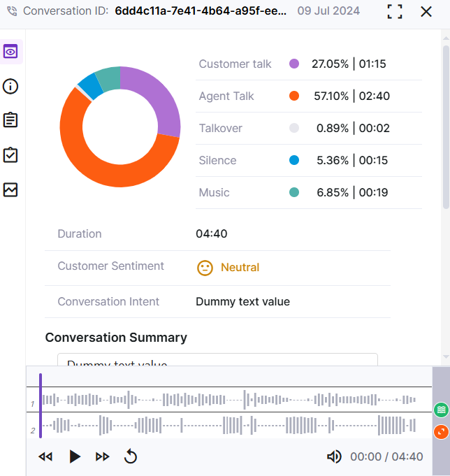Click the Customer talk value 27.05% | 01:15

[x=349, y=64]
